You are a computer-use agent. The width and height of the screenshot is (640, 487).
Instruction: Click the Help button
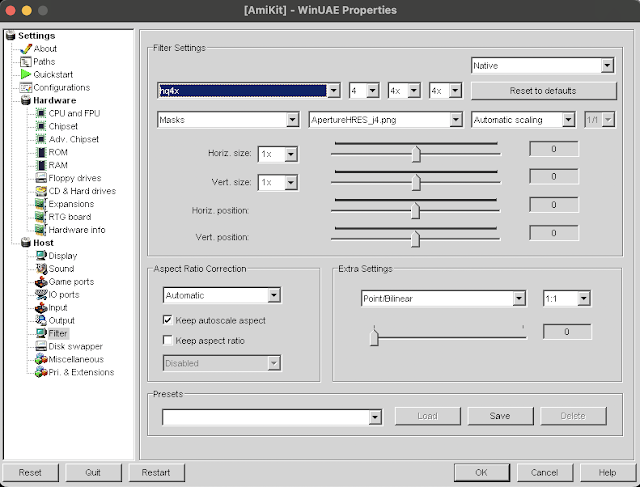607,472
